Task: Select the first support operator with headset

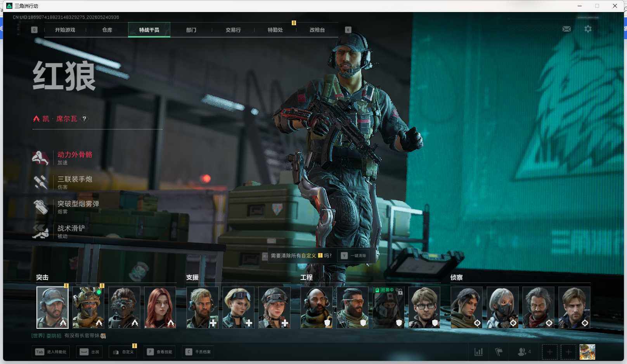Action: tap(203, 307)
